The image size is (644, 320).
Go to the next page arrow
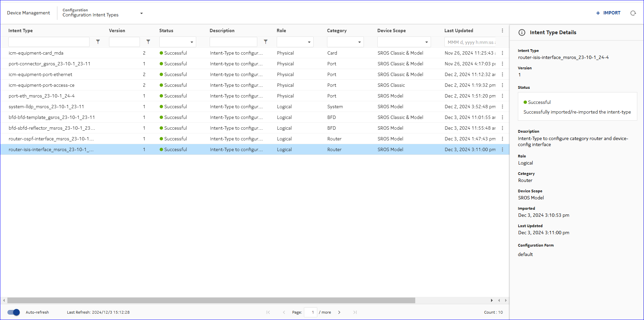click(339, 312)
